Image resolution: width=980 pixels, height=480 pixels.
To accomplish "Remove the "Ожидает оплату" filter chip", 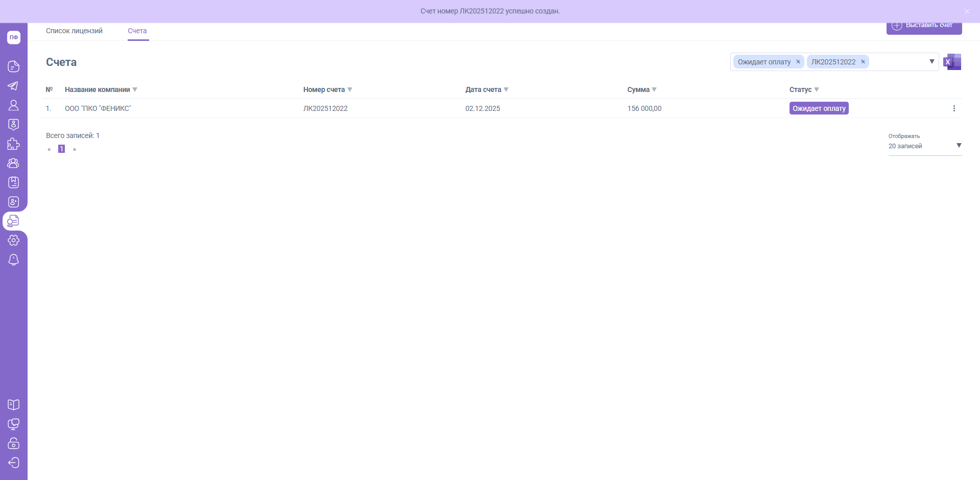I will point(798,62).
